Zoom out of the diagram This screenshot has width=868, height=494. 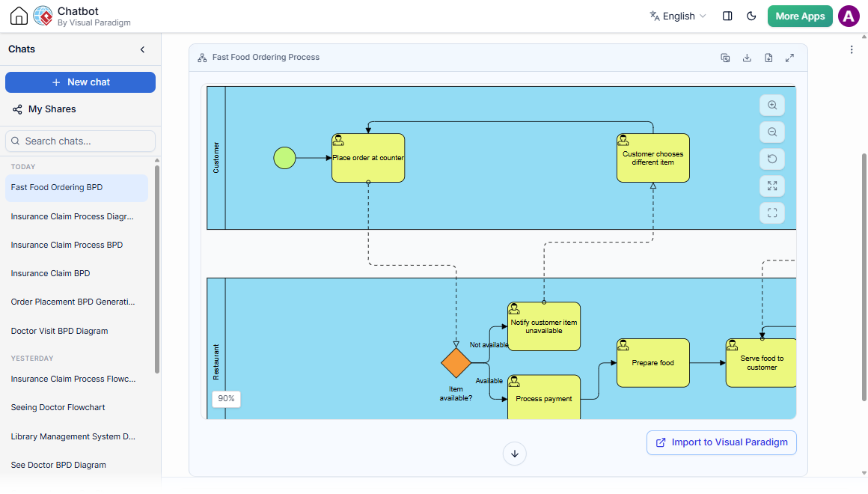pos(772,132)
